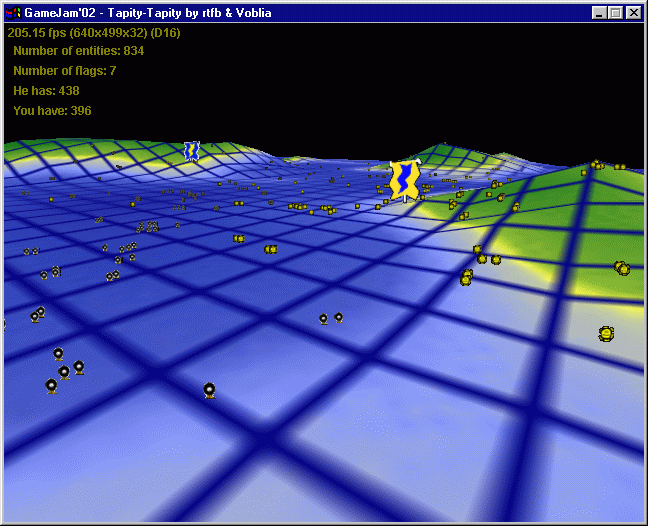Maximize the game window
The height and width of the screenshot is (526, 648).
[x=615, y=13]
